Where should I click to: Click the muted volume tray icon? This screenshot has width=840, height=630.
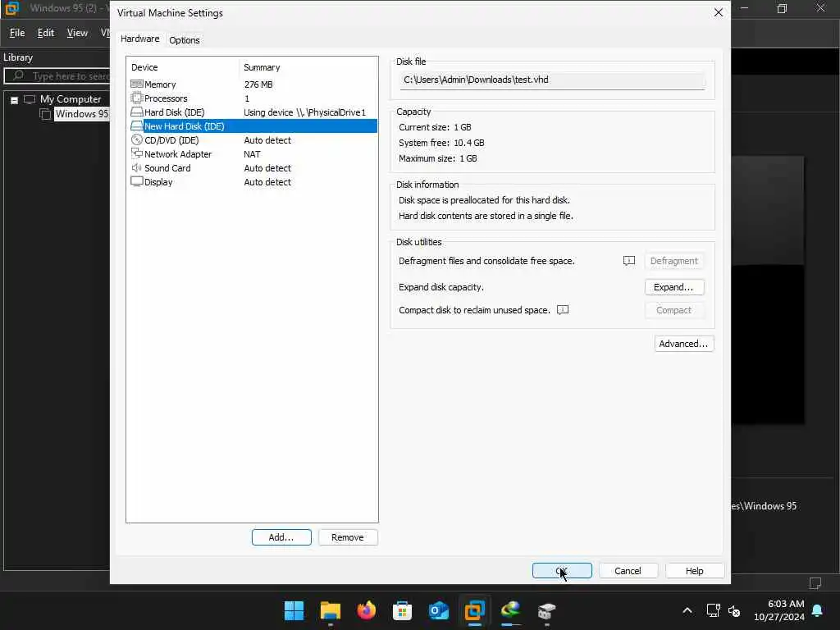pos(734,610)
